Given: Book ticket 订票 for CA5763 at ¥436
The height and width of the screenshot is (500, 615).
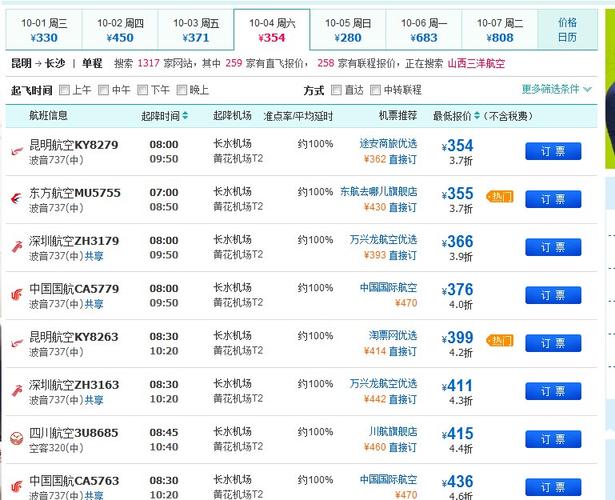Looking at the screenshot, I should point(553,487).
